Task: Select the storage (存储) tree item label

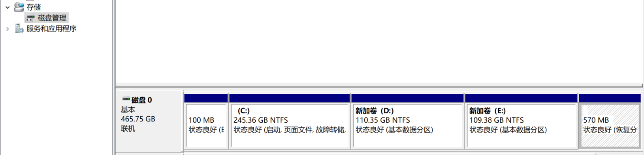Action: tap(34, 7)
